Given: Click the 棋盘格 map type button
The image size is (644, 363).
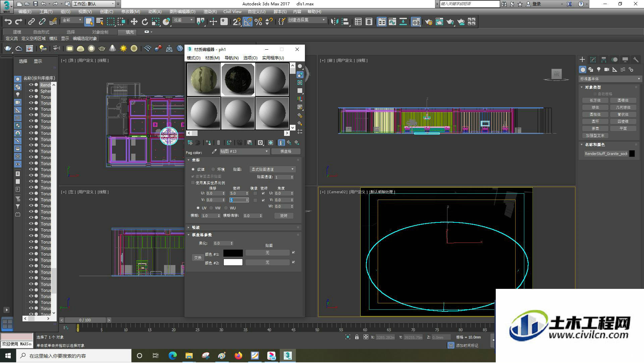Looking at the screenshot, I should coord(286,152).
